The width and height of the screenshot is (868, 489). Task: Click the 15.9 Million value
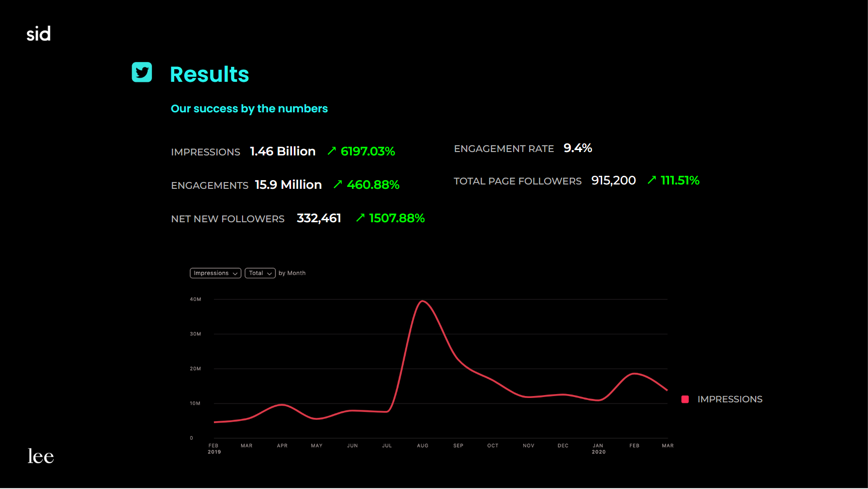289,185
